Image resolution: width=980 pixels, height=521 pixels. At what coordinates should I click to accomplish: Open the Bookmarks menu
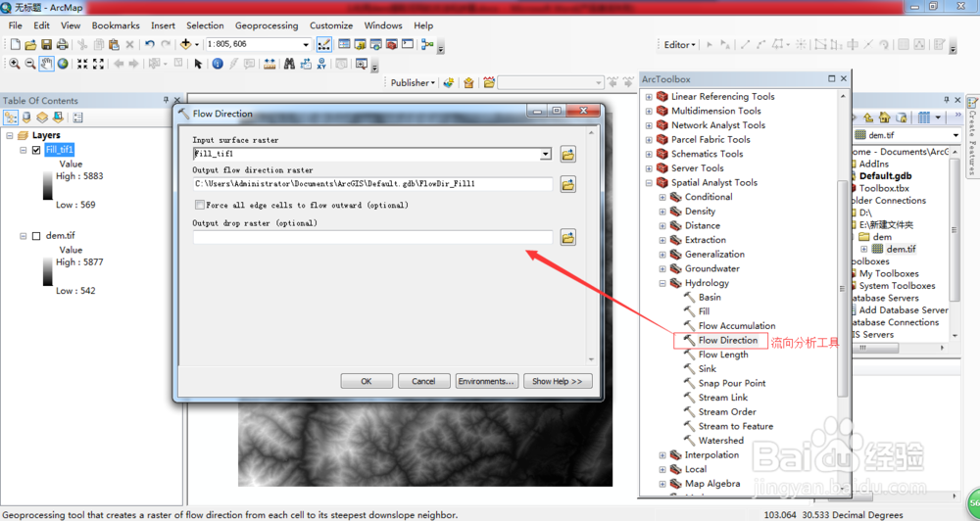pyautogui.click(x=116, y=25)
